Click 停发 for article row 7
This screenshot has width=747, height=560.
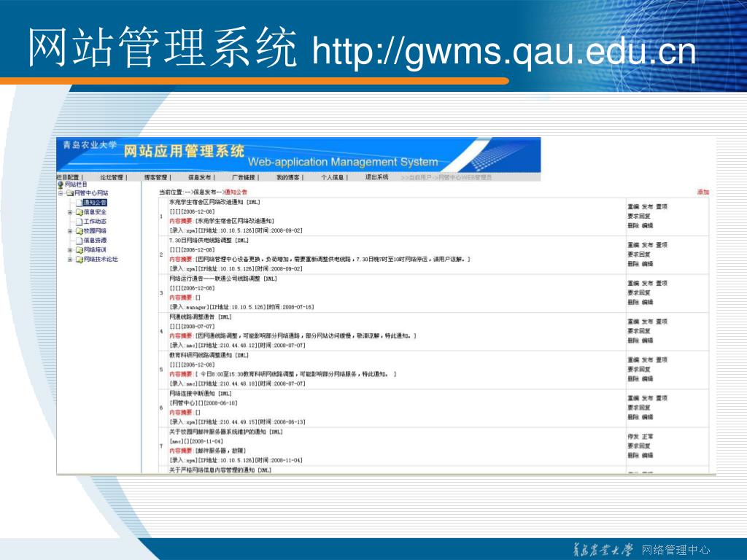point(633,437)
